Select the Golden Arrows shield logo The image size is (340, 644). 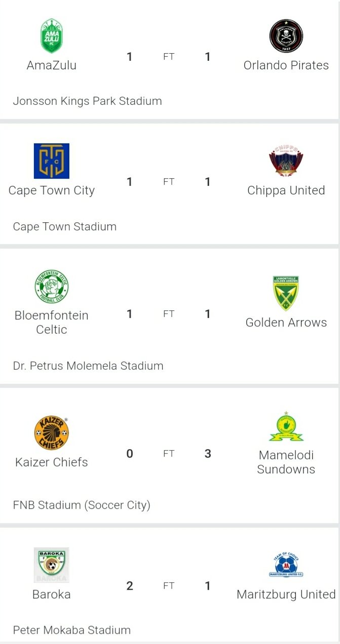coord(286,294)
